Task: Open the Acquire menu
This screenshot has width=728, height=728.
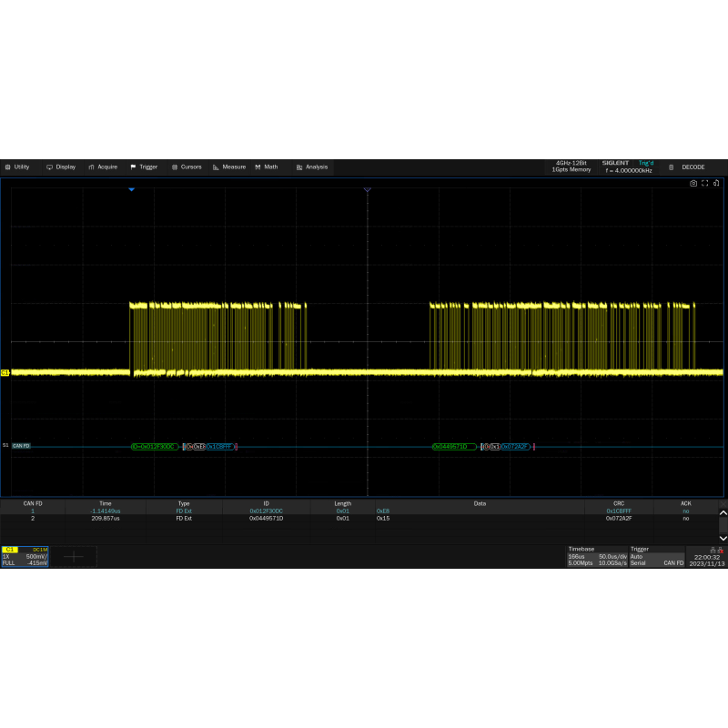Action: (x=103, y=167)
